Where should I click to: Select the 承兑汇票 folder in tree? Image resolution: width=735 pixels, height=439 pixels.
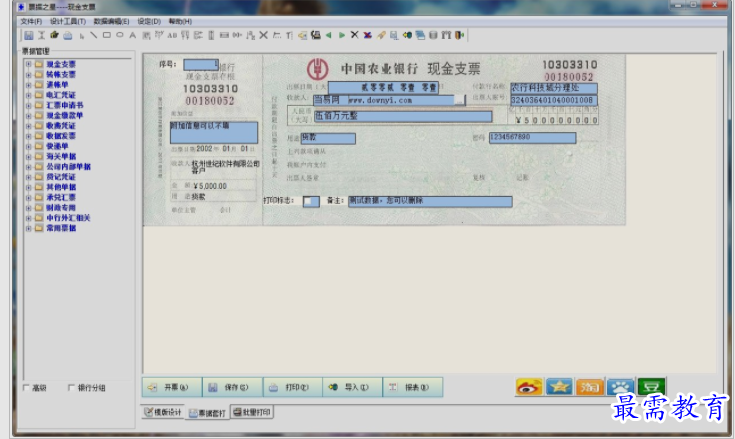(x=61, y=197)
